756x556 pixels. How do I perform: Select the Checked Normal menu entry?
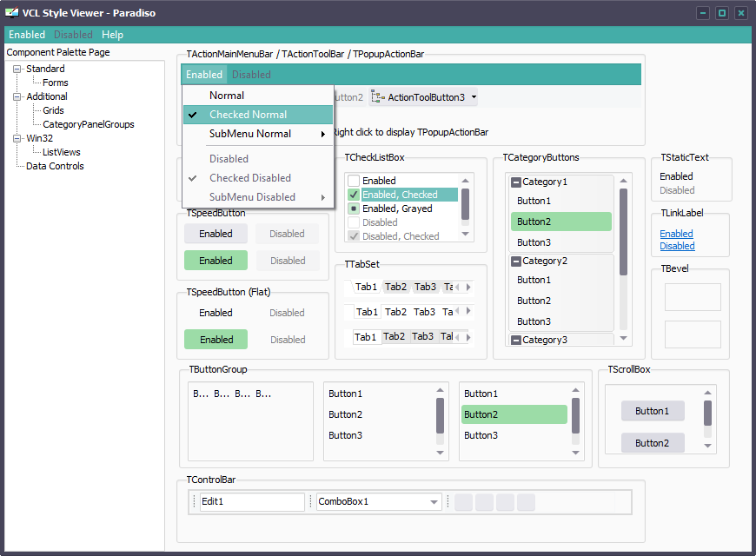[x=258, y=115]
